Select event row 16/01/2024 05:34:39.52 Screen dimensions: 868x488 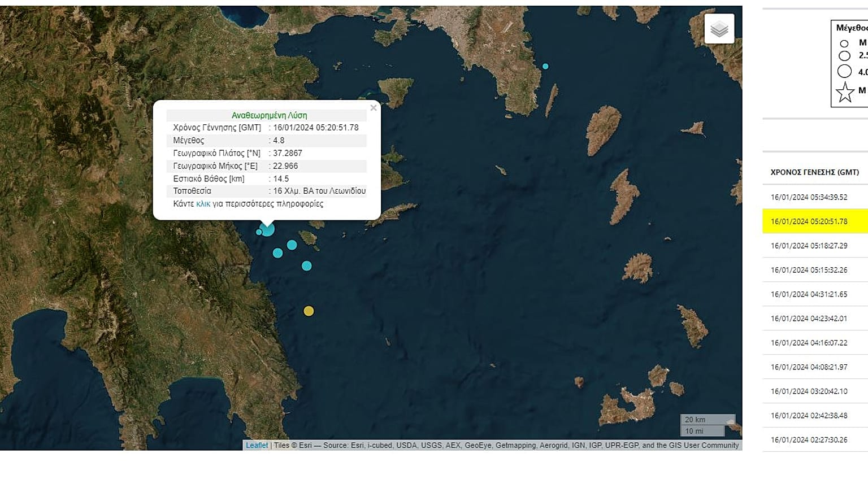pos(815,197)
